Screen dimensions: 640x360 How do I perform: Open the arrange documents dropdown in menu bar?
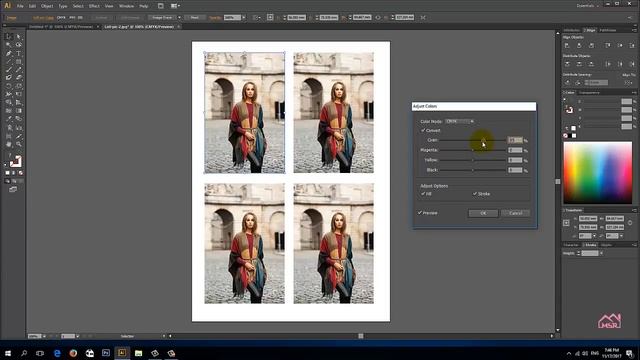[x=175, y=6]
